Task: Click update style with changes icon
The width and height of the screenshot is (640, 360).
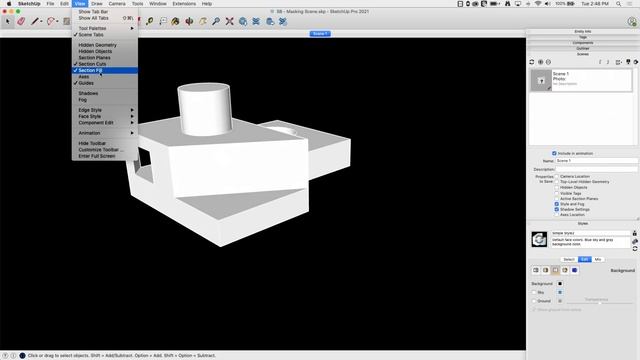Action: point(635,249)
